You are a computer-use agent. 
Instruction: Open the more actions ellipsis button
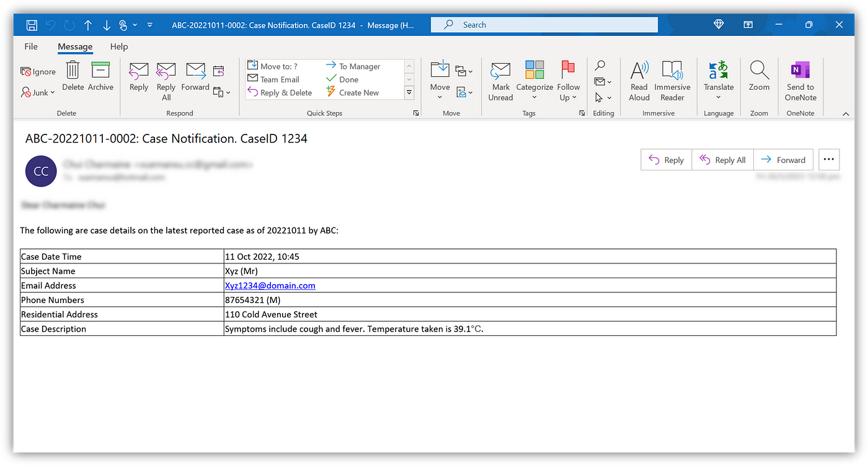point(829,160)
